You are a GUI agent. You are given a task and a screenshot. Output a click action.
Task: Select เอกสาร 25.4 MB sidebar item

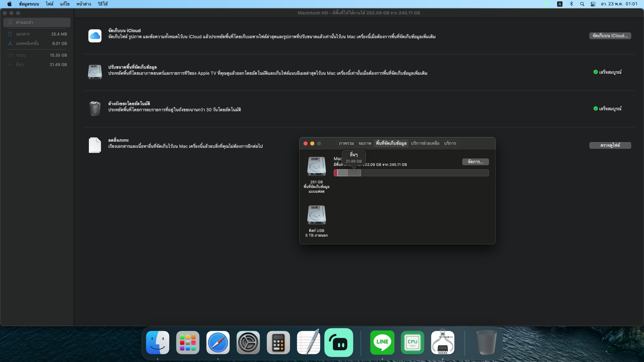[37, 34]
